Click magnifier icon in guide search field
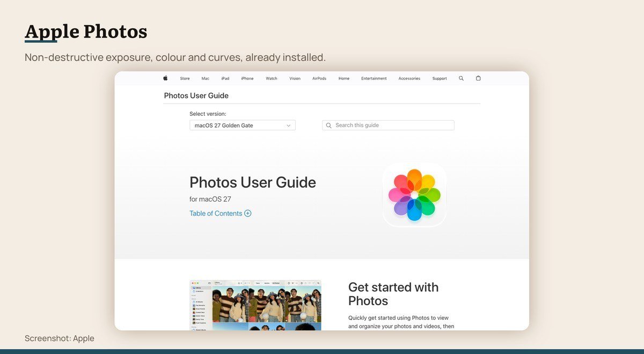 pyautogui.click(x=329, y=126)
